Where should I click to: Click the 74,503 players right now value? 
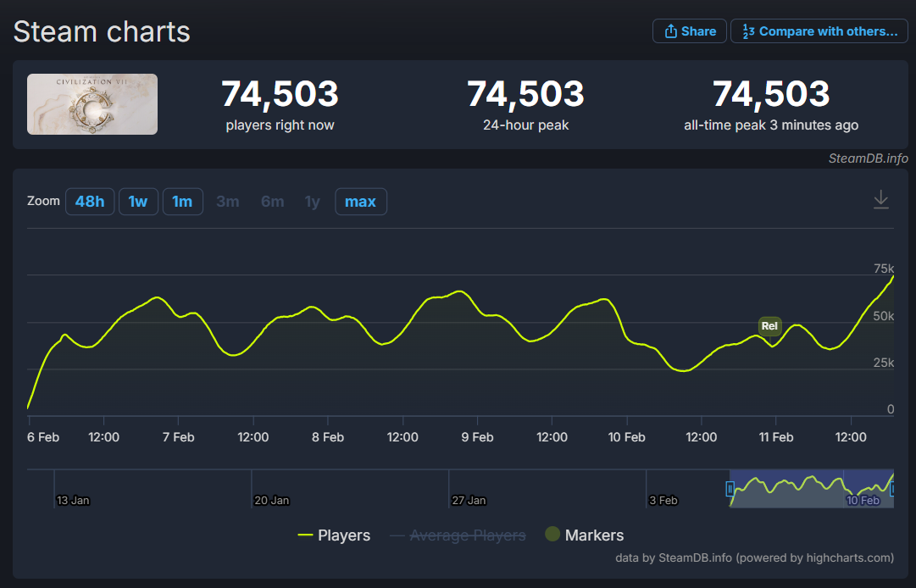coord(280,93)
